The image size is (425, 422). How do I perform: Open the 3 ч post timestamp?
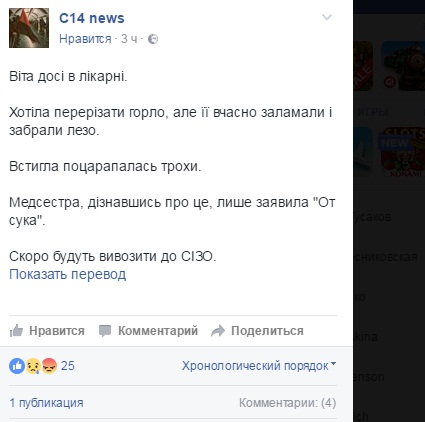tap(129, 39)
